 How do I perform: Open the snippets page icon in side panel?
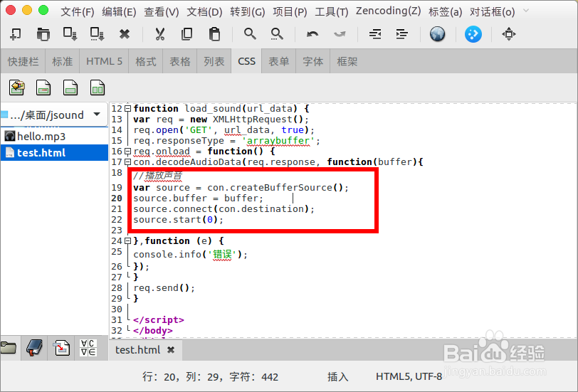61,347
